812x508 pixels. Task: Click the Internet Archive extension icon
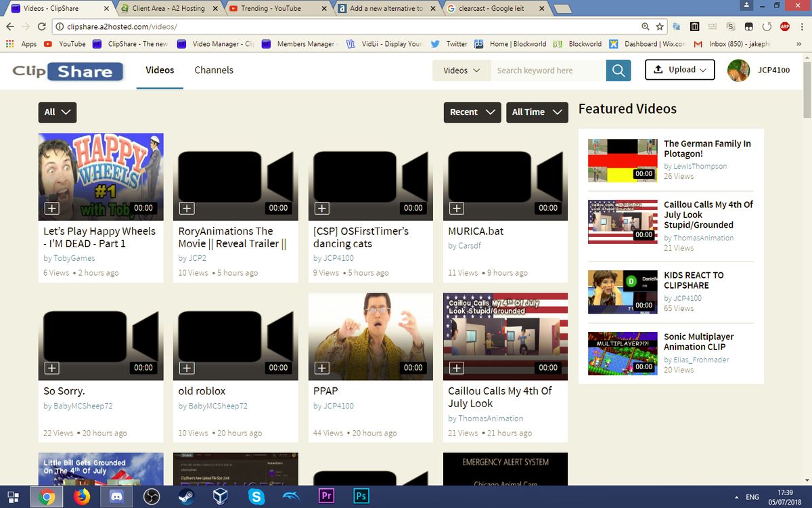click(x=694, y=26)
